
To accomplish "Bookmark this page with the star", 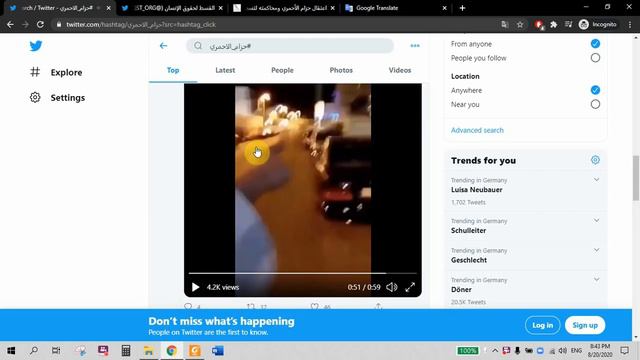I will (x=520, y=24).
